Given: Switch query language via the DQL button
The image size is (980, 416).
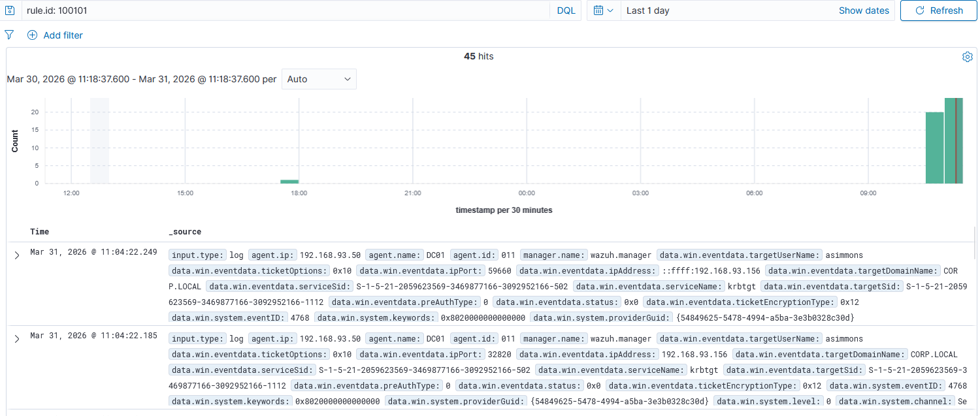Looking at the screenshot, I should [x=566, y=10].
